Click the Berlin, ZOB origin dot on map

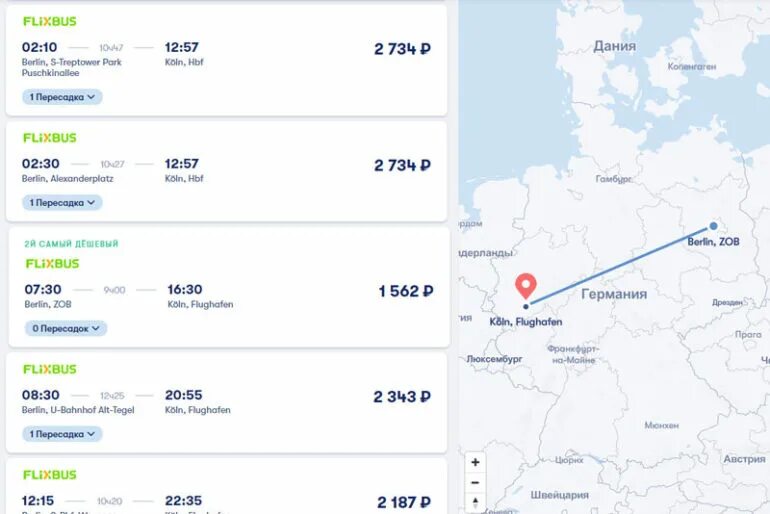tap(713, 226)
